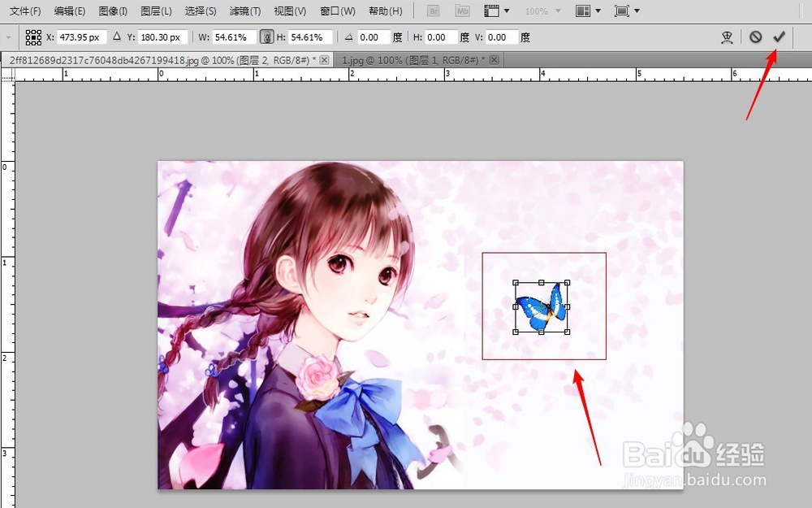Screen dimensions: 812x508
Task: Click the top-right transform handle on butterfly
Action: (x=567, y=283)
